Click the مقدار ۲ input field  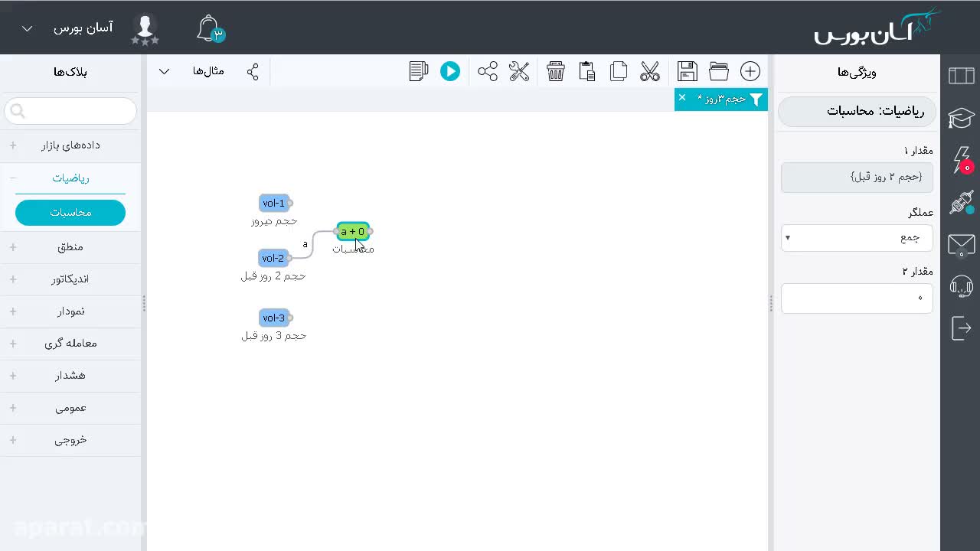click(857, 298)
